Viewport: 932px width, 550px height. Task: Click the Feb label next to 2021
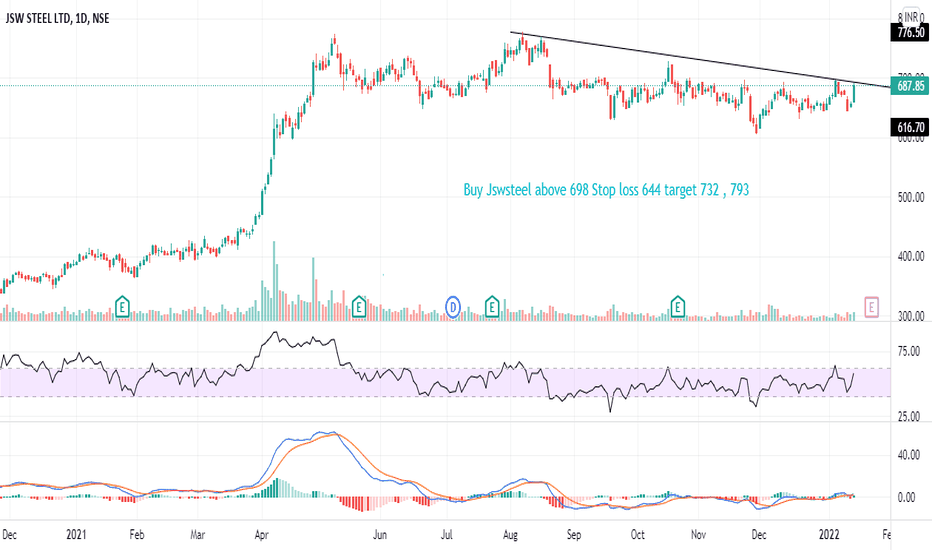tap(137, 535)
